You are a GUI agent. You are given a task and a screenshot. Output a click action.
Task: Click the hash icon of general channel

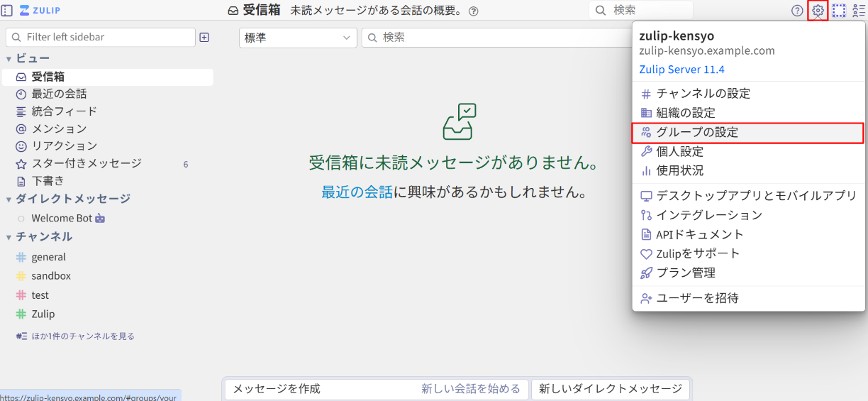coord(21,257)
